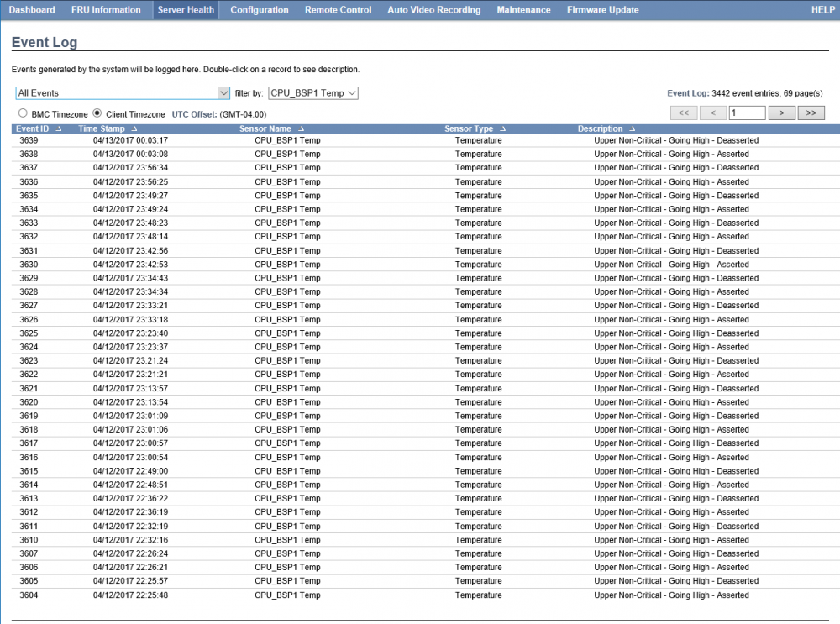The width and height of the screenshot is (840, 624).
Task: Select timestamp 04/12/2017 23:23:40
Action: 130,333
